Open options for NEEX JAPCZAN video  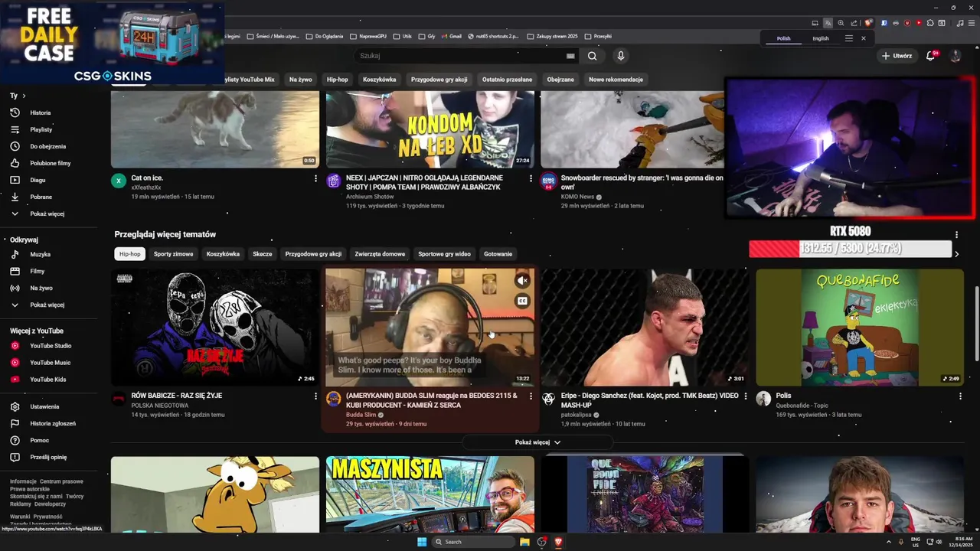click(x=531, y=178)
